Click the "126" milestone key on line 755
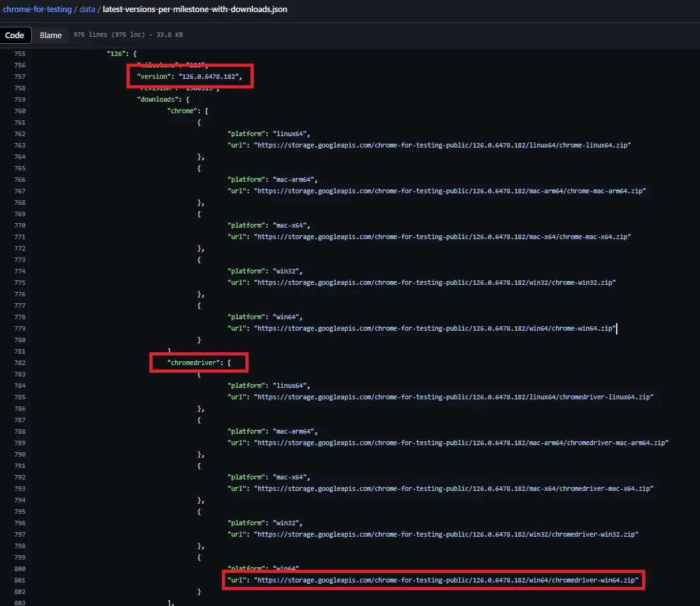Viewport: 700px width, 606px height. coord(116,53)
